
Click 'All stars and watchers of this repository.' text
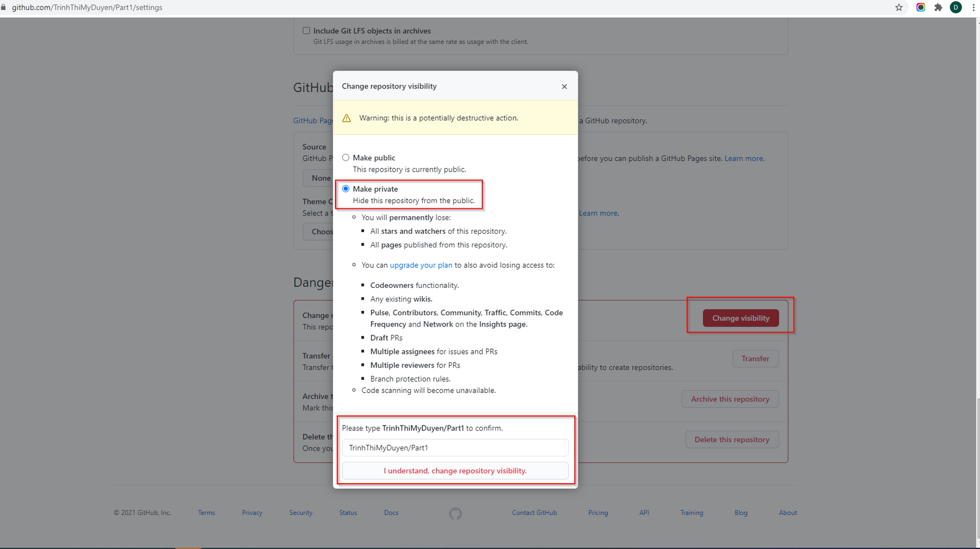click(x=438, y=231)
